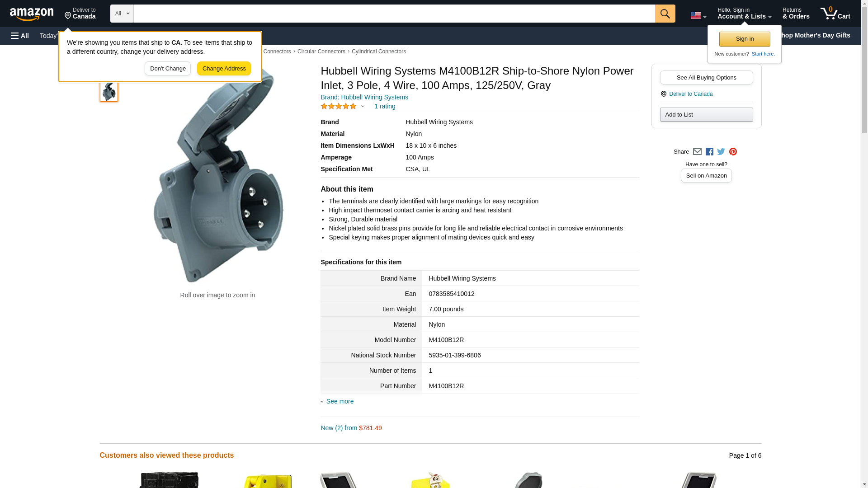This screenshot has height=488, width=868.
Task: Open the shopping cart
Action: [x=835, y=14]
